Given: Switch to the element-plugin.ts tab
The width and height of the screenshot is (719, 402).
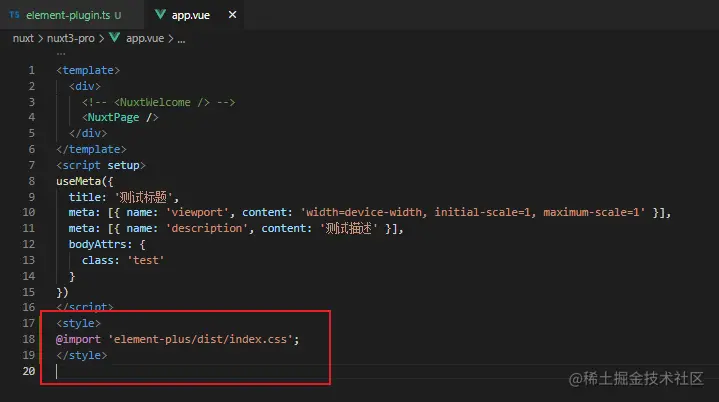Looking at the screenshot, I should (72, 15).
